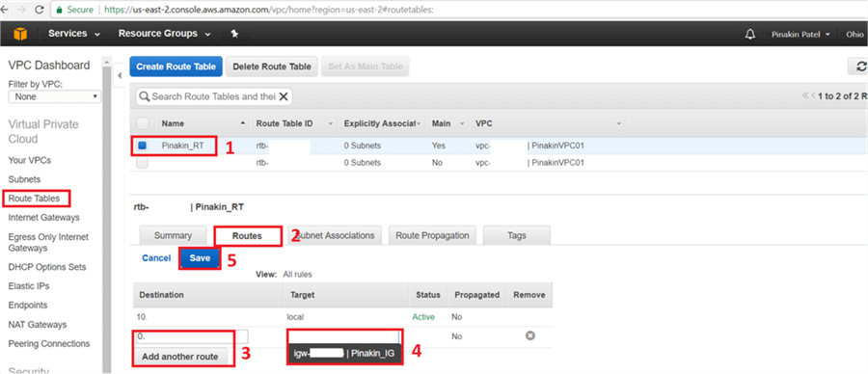Open the Ohio region selector
The width and height of the screenshot is (868, 374).
click(x=854, y=35)
